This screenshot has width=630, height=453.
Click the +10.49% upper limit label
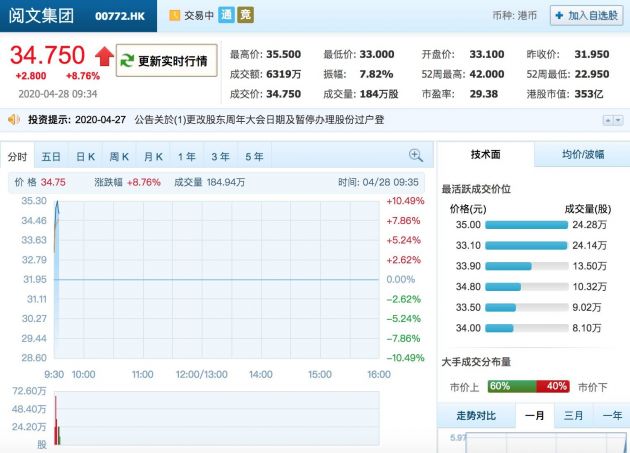405,201
